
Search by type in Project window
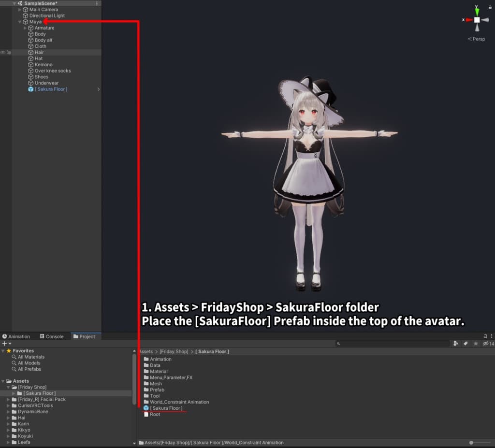pyautogui.click(x=455, y=344)
